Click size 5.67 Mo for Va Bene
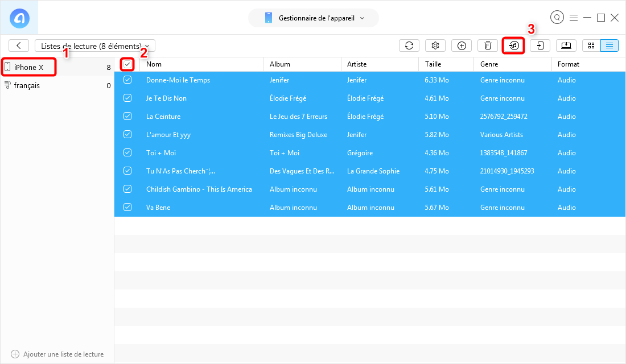Screen dimensions: 626x364 coord(436,207)
